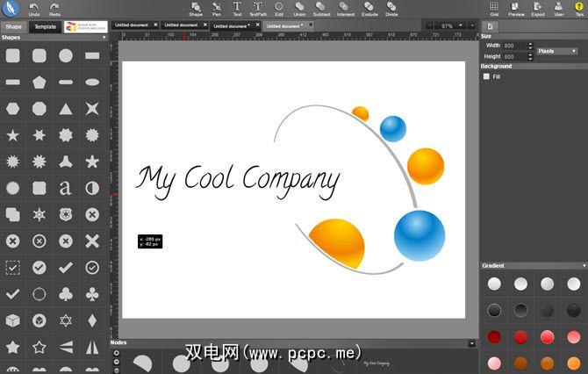Switch to the Template tab
Viewport: 588px width, 374px height.
click(44, 27)
